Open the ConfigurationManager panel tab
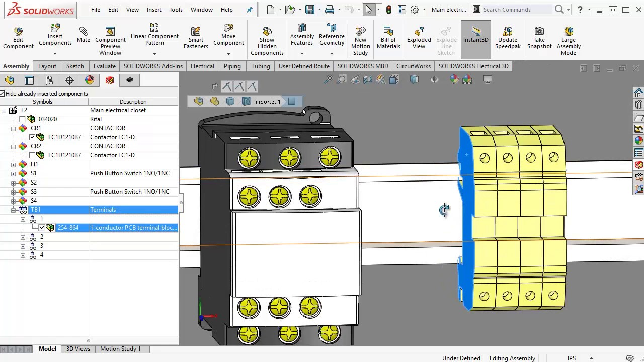The width and height of the screenshot is (644, 362). tap(49, 80)
